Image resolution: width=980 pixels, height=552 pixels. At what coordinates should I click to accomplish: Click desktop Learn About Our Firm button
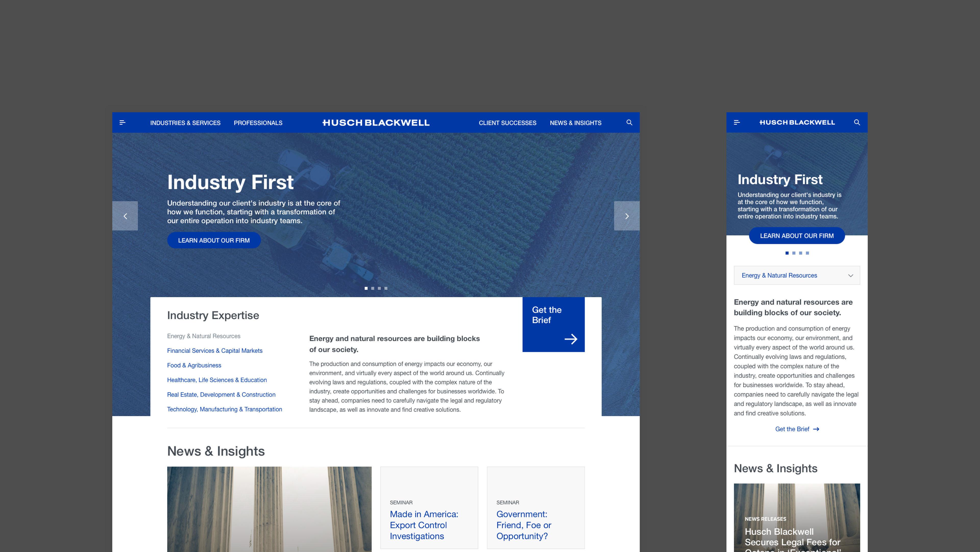click(x=214, y=240)
